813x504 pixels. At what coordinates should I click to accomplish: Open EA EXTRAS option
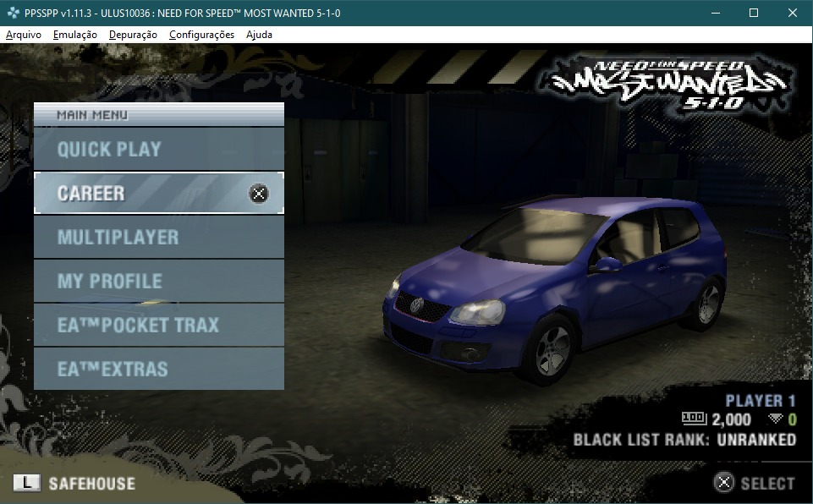159,369
